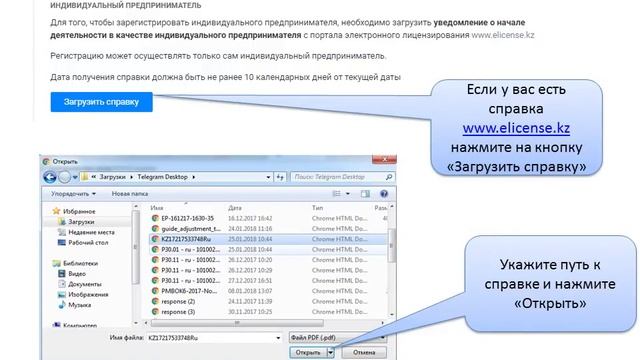Click Chrome icon of response (2) file
This screenshot has width=640, height=360.
(x=155, y=302)
